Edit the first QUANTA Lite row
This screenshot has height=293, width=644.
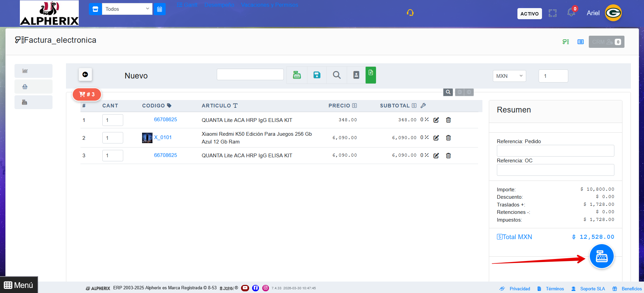(x=436, y=120)
